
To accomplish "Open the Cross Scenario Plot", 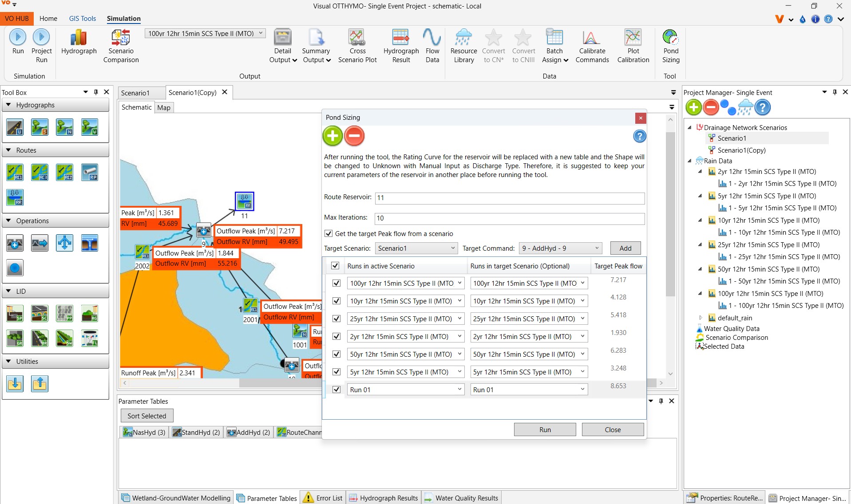I will 357,46.
